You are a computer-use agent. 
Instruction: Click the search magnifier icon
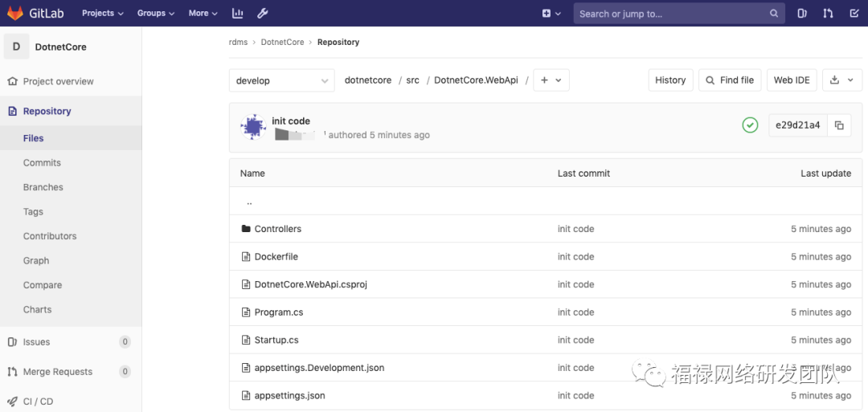point(774,14)
